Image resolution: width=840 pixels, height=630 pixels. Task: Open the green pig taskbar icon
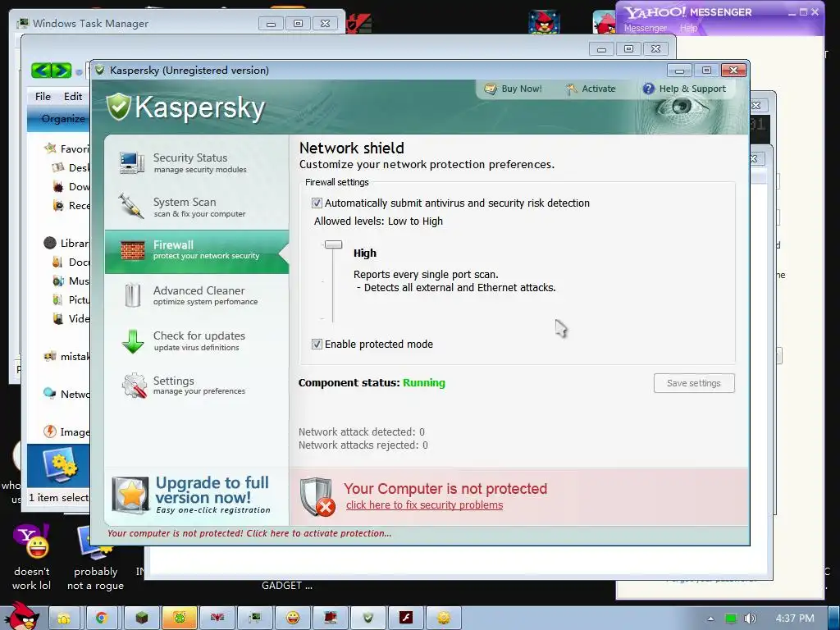point(180,619)
